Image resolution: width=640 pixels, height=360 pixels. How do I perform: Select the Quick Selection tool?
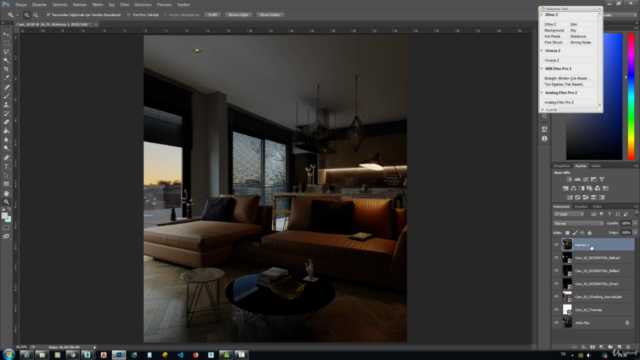point(6,60)
